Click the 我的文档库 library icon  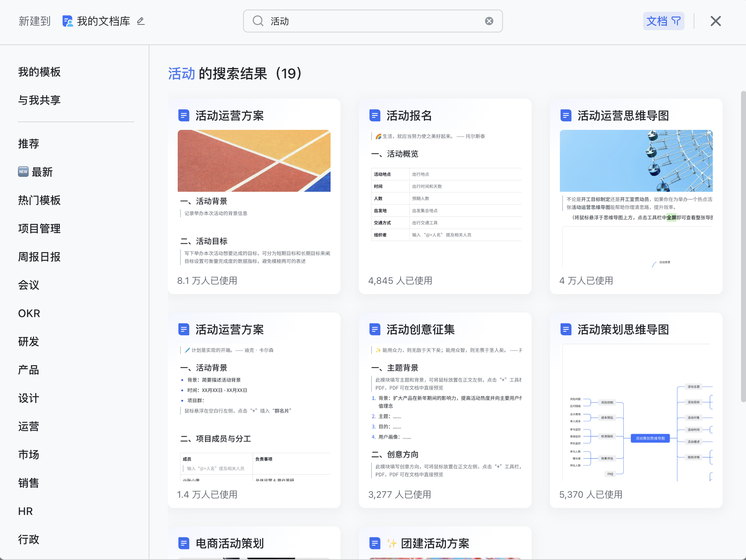pyautogui.click(x=68, y=21)
